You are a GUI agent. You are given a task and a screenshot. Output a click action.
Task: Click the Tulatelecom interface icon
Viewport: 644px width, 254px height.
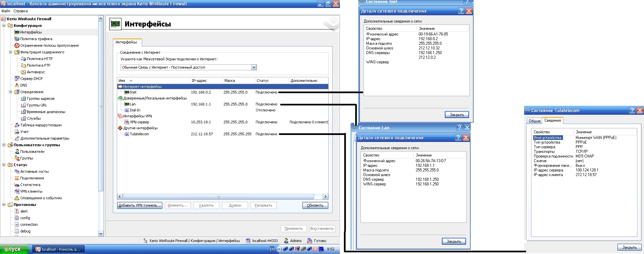pos(126,134)
